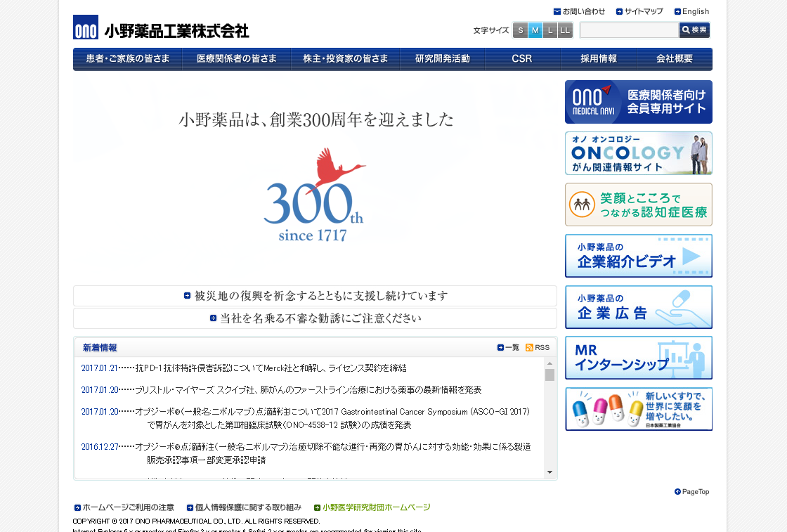The width and height of the screenshot is (787, 532).
Task: Click the arrow icon beside 不審な勧誘 notice
Action: click(213, 318)
